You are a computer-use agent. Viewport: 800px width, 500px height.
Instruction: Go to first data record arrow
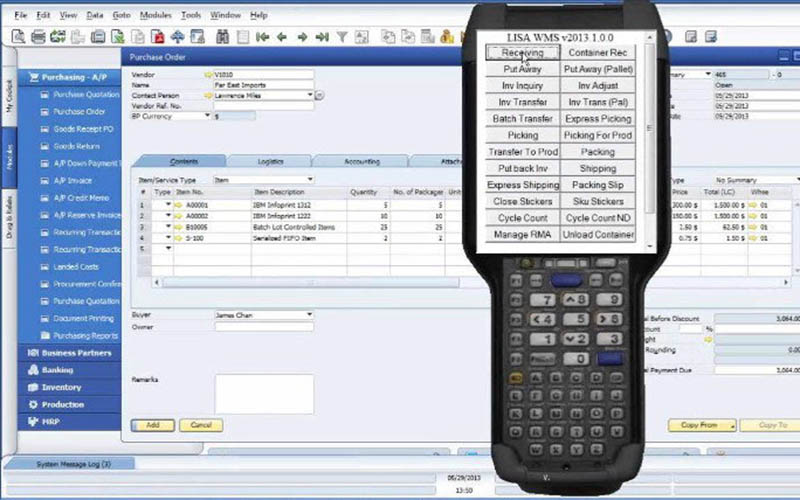(262, 37)
